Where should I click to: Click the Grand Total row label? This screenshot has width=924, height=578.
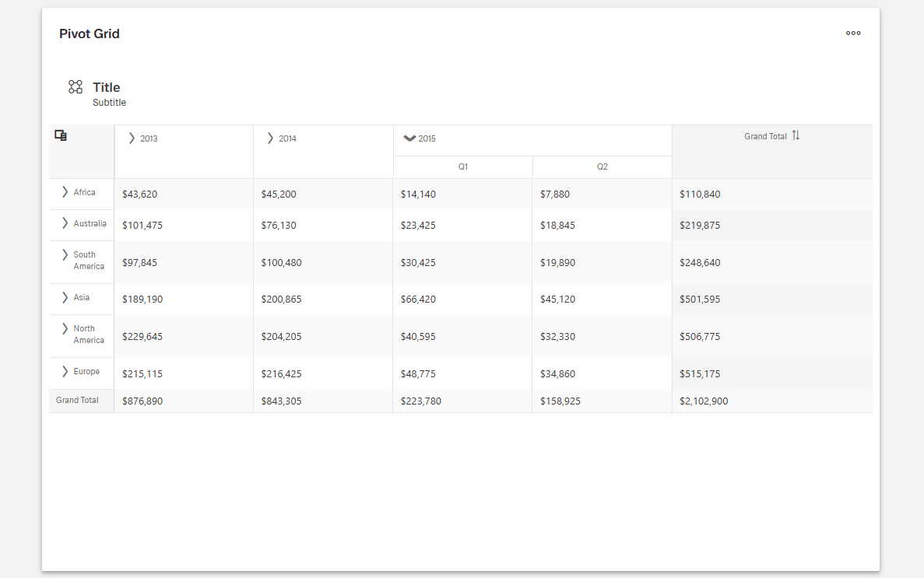click(77, 400)
